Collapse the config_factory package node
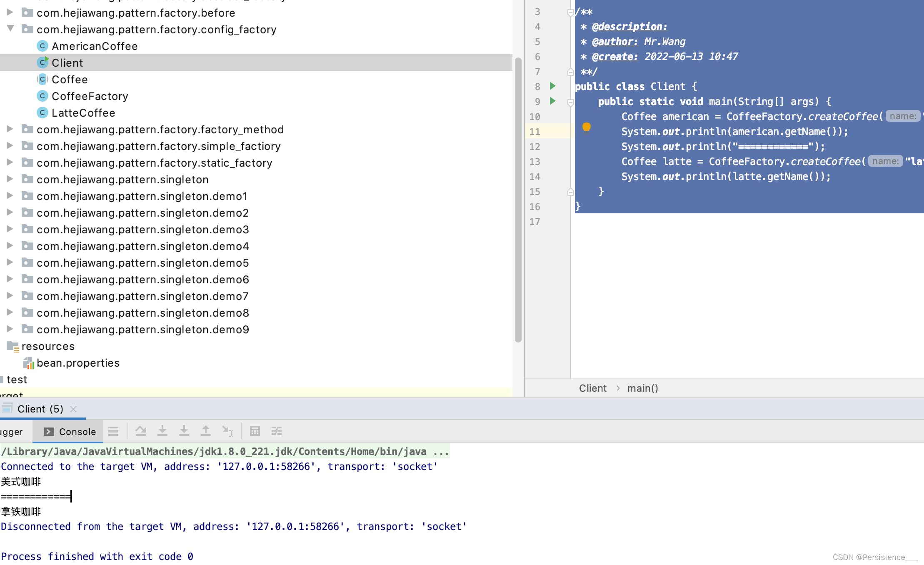Image resolution: width=924 pixels, height=565 pixels. click(10, 29)
